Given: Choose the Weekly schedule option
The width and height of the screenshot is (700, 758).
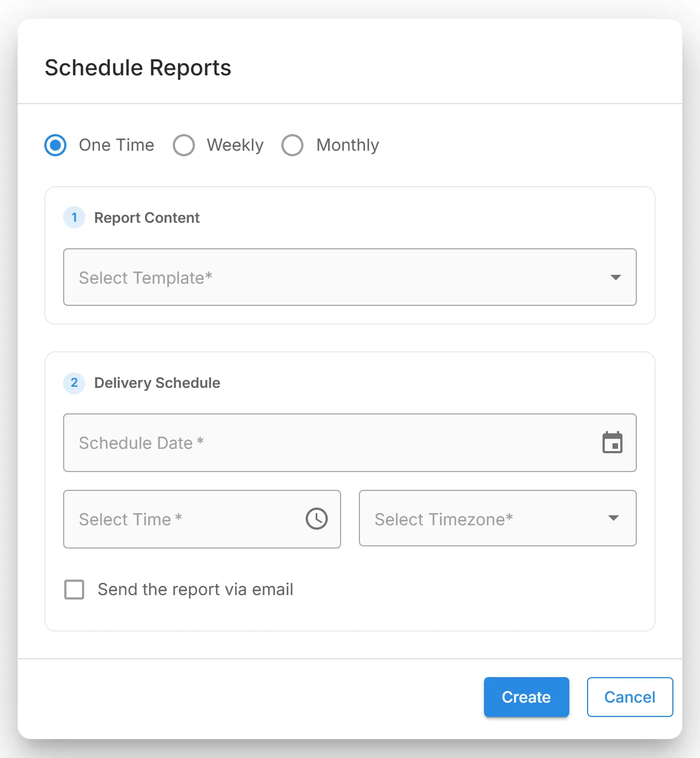Looking at the screenshot, I should [x=184, y=145].
